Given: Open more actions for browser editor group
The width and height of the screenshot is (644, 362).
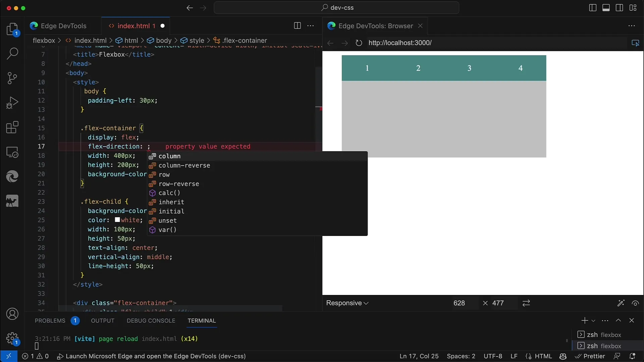Looking at the screenshot, I should click(x=632, y=26).
